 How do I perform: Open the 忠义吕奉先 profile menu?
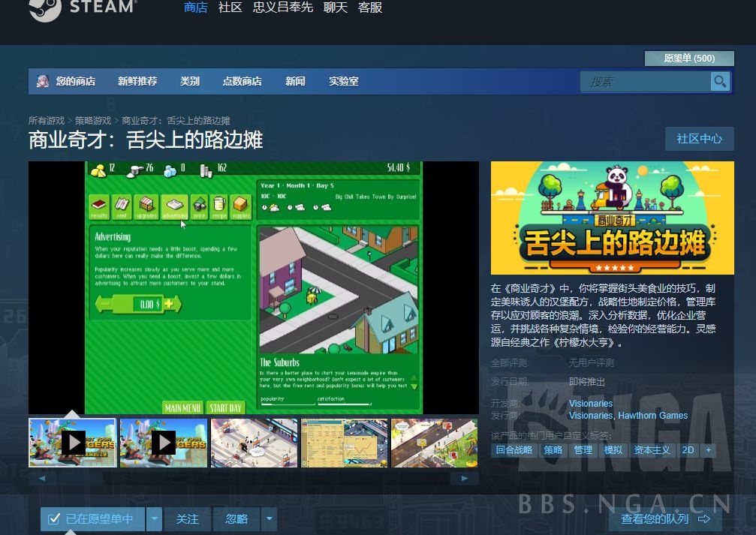click(x=283, y=8)
